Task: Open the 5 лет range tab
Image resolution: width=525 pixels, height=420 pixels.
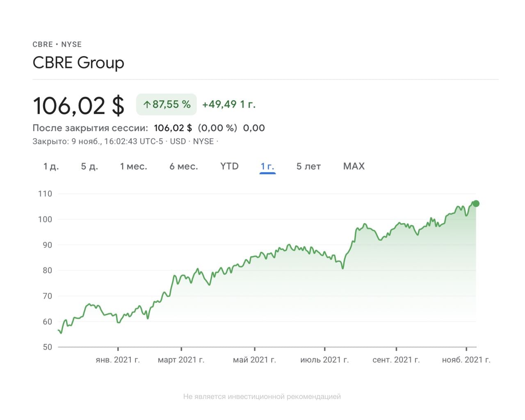Action: [x=308, y=166]
